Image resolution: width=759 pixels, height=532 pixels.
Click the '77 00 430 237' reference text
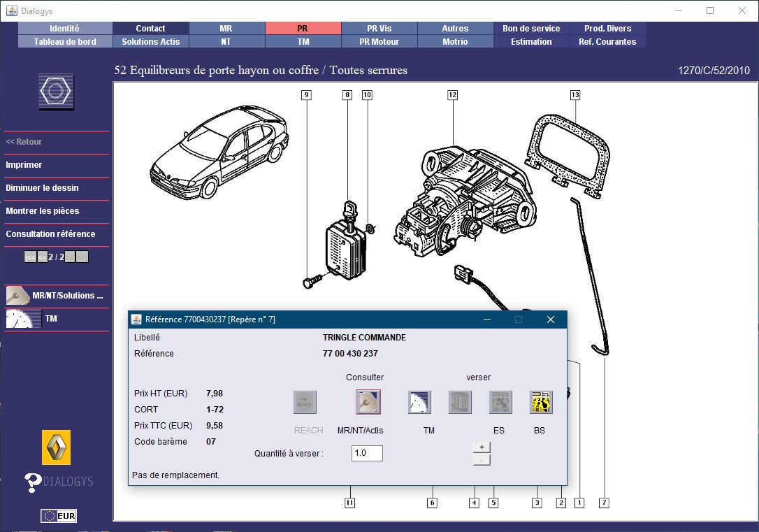[x=350, y=353]
